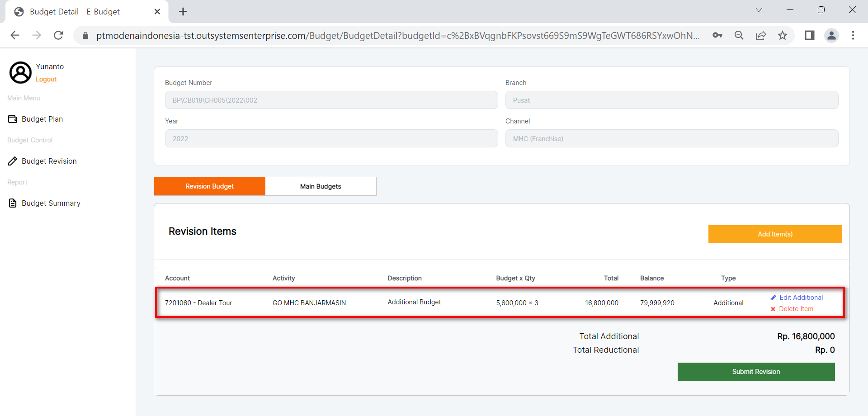Submit the revision with green button
The image size is (868, 416).
tap(756, 372)
